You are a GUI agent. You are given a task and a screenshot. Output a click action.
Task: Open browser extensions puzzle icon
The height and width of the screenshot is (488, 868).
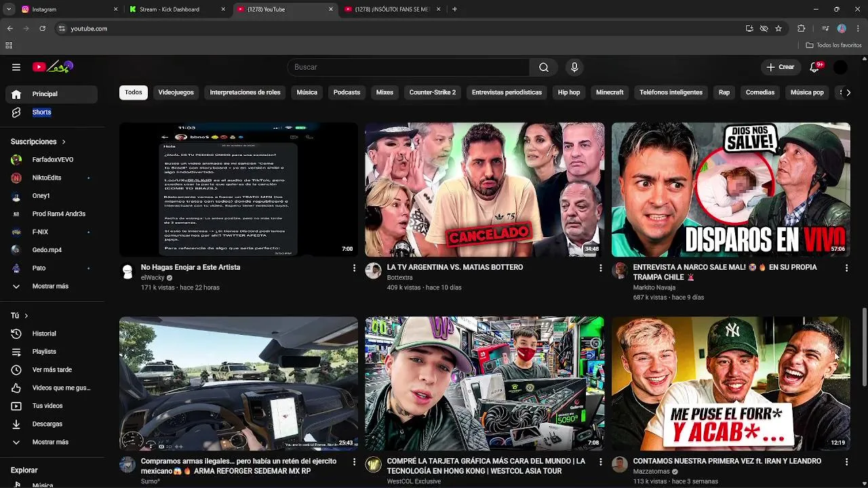pyautogui.click(x=802, y=28)
